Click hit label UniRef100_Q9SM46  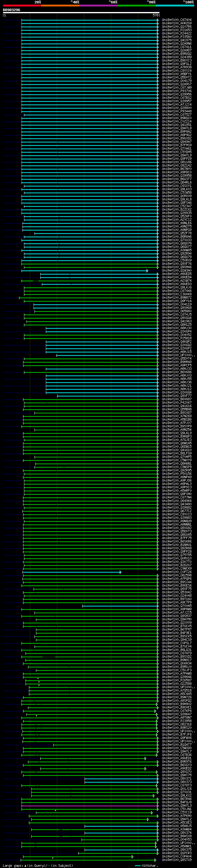(176, 267)
